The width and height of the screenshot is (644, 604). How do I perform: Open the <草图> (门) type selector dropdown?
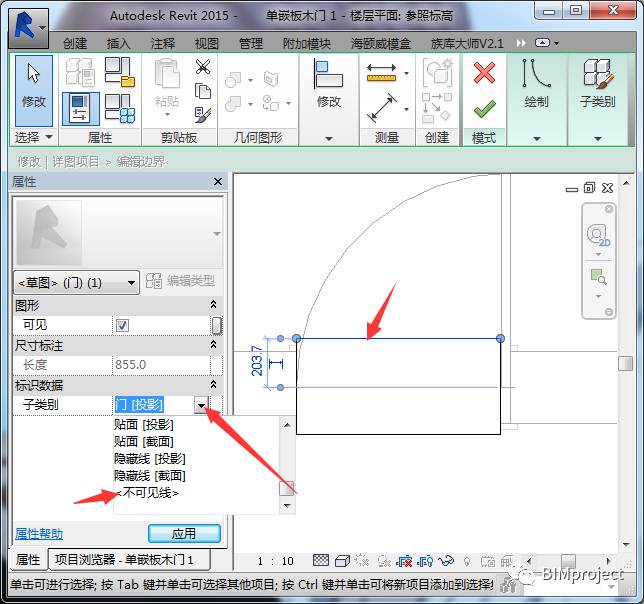[x=76, y=282]
